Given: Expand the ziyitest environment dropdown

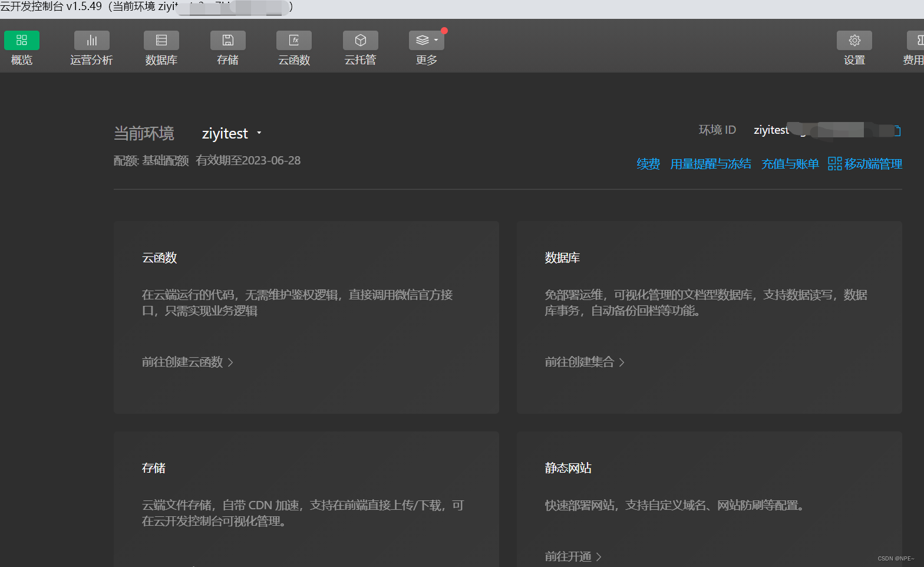Looking at the screenshot, I should (232, 134).
